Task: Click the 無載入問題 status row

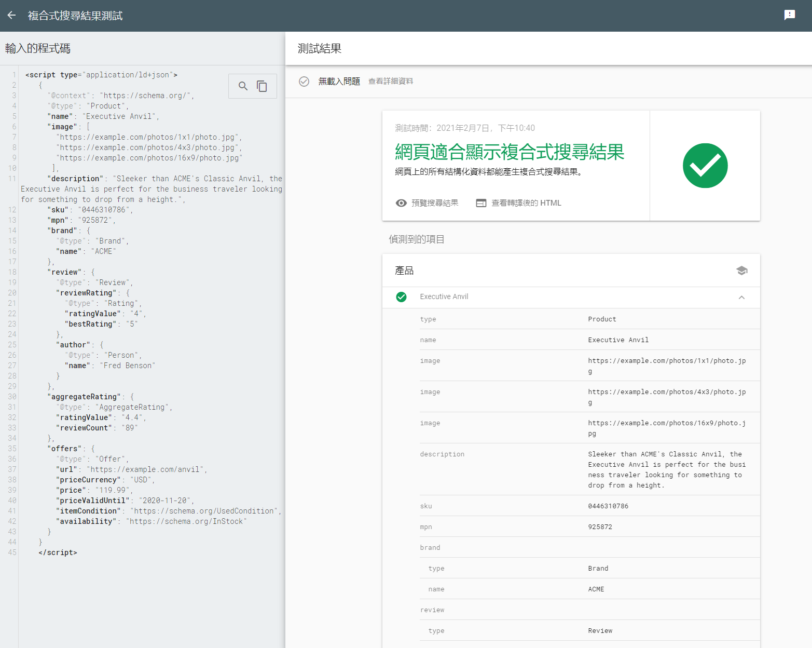Action: [339, 82]
